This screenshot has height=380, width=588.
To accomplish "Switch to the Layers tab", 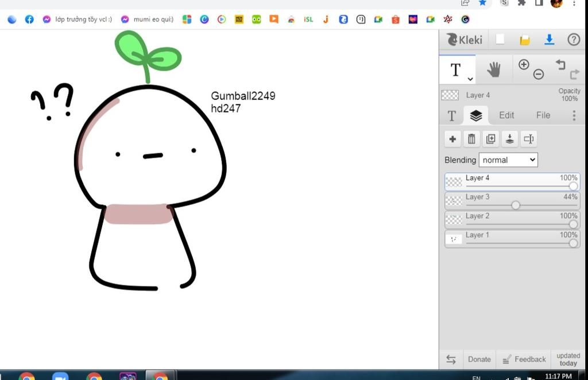I will [476, 115].
